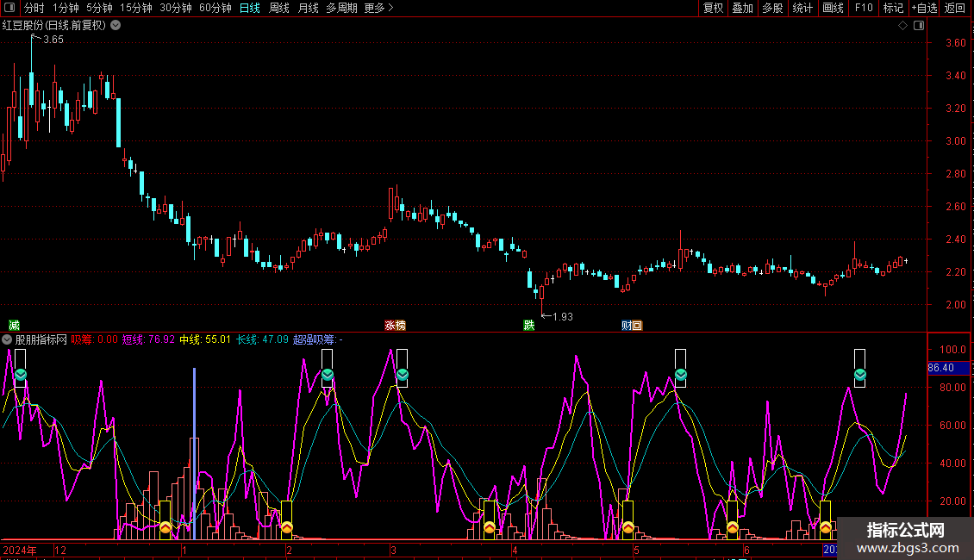Toggle the sidebar panel icon beside 分时
This screenshot has height=560, width=974.
point(9,8)
